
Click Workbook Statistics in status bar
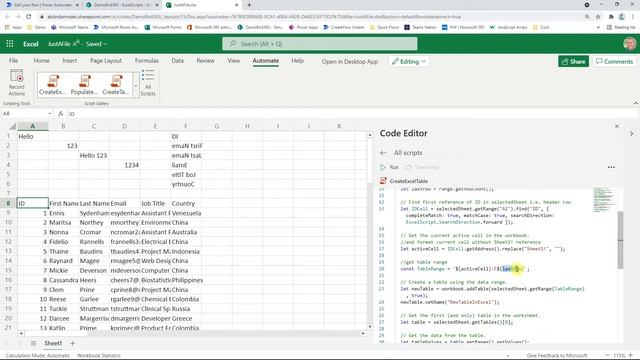[99, 356]
